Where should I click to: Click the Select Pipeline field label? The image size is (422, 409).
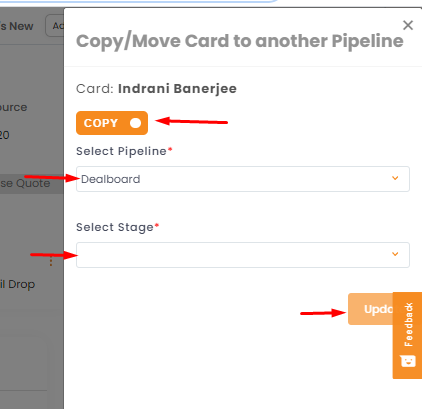coord(124,151)
